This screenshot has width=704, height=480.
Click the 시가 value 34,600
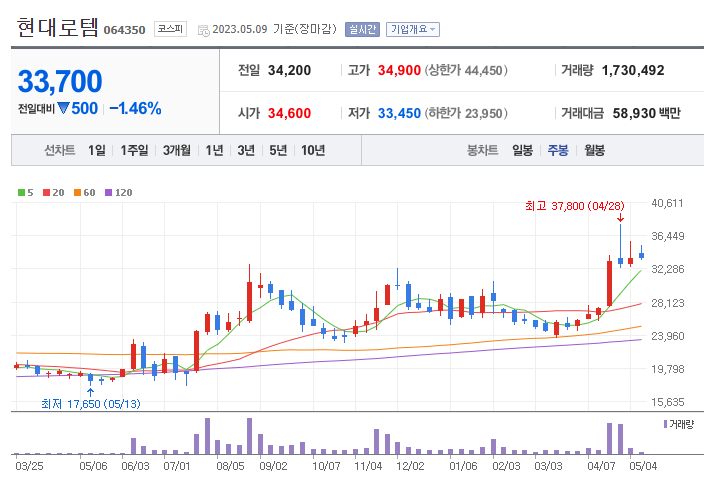[289, 113]
